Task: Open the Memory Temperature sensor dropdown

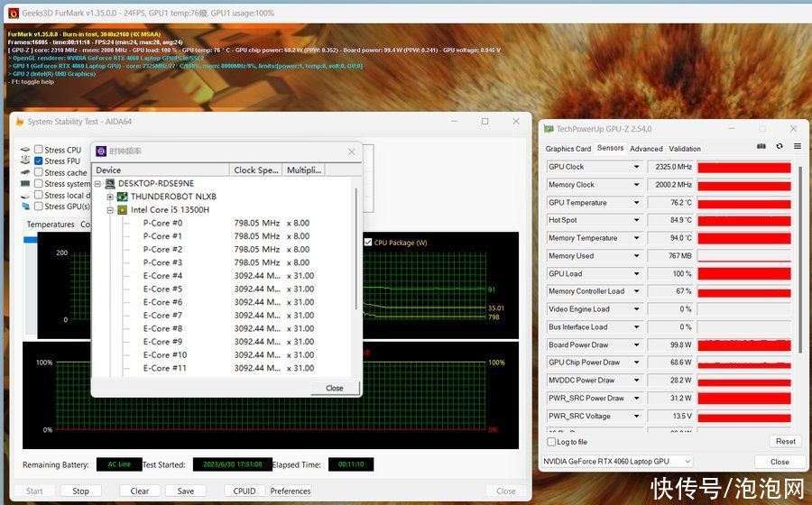Action: coord(636,238)
